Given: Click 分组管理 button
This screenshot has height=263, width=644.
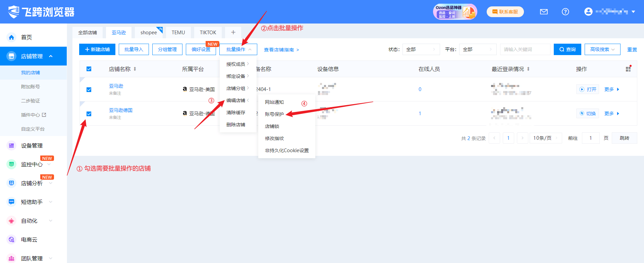Looking at the screenshot, I should click(167, 49).
